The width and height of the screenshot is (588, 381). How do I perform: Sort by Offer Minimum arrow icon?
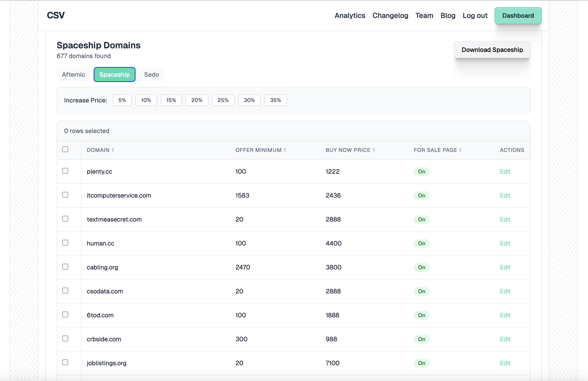point(285,150)
